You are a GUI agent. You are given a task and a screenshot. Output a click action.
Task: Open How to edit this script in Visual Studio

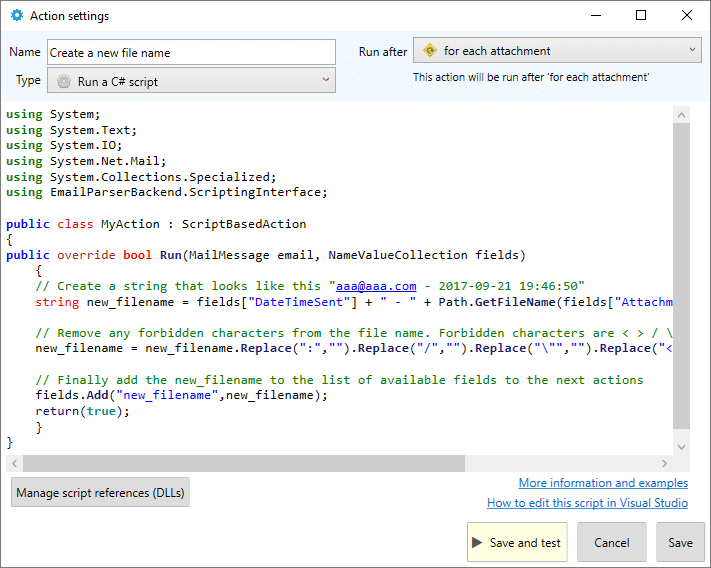pyautogui.click(x=587, y=503)
